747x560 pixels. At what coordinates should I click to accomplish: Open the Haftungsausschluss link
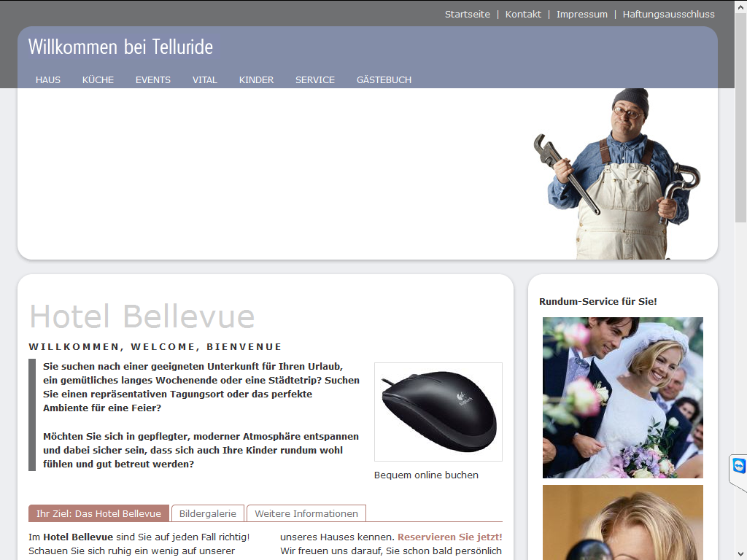[x=668, y=15]
